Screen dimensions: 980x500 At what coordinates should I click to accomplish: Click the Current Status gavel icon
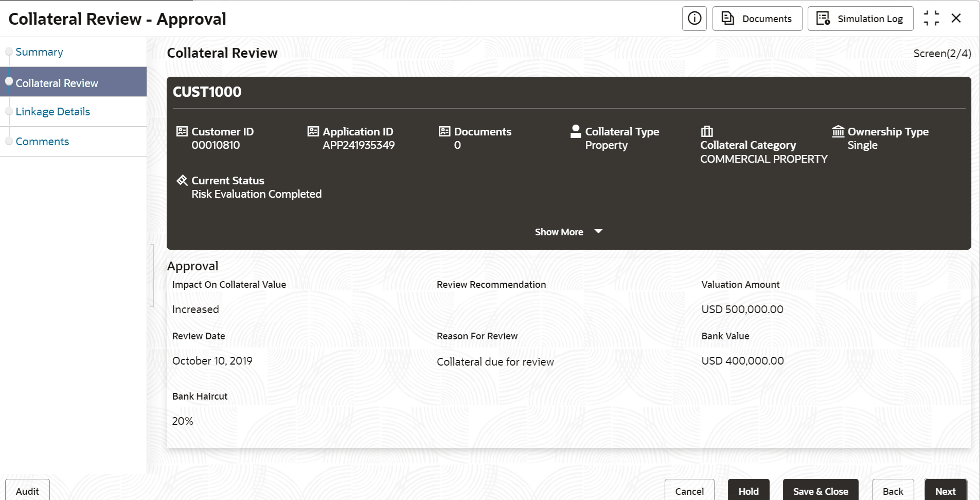(x=182, y=180)
